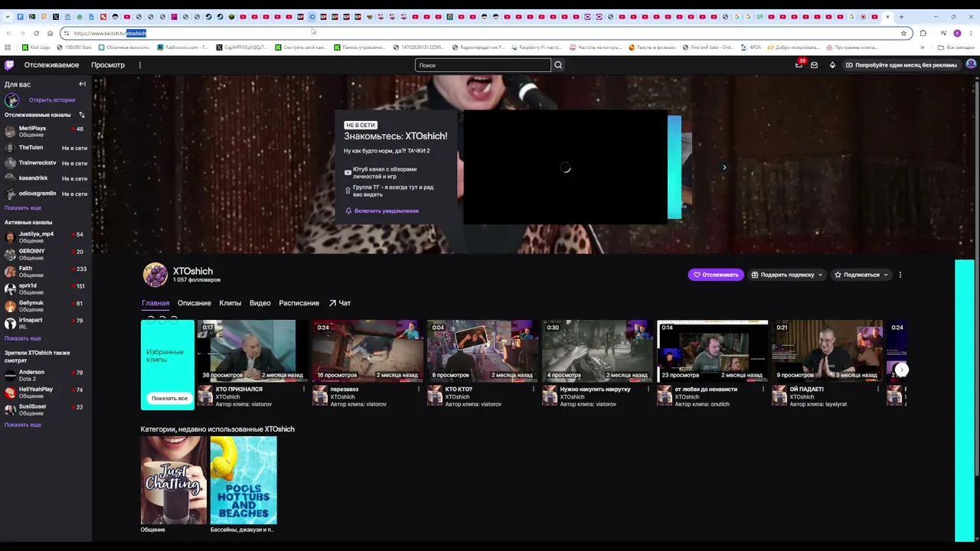Play the 'от любви до ненависти' clip thumbnail
The image size is (980, 551).
713,350
